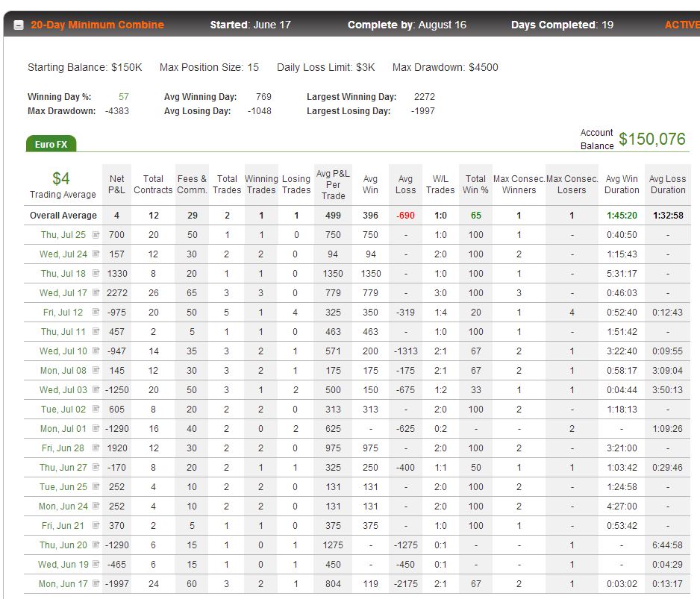Open the Thu, Jun 27 date link

pyautogui.click(x=63, y=467)
